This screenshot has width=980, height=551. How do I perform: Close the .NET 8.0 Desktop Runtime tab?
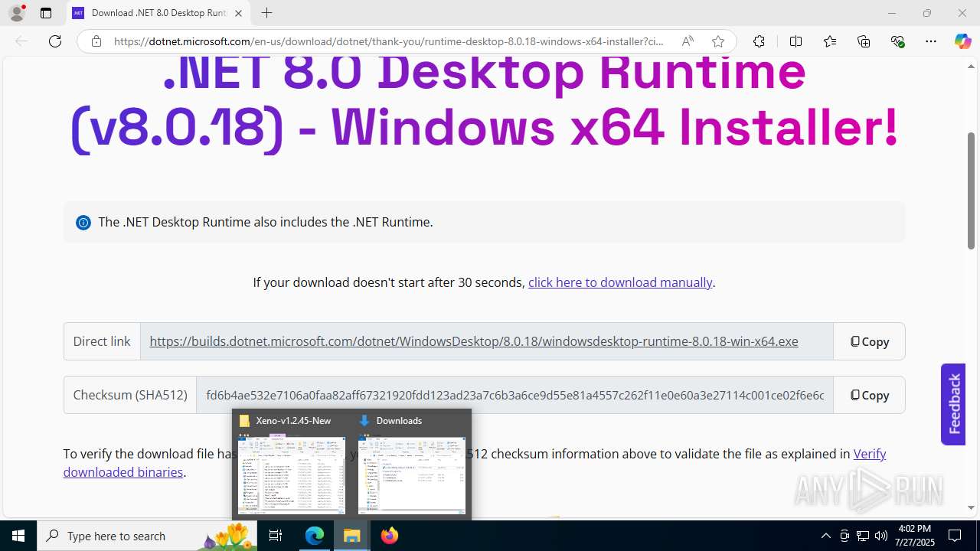(238, 13)
